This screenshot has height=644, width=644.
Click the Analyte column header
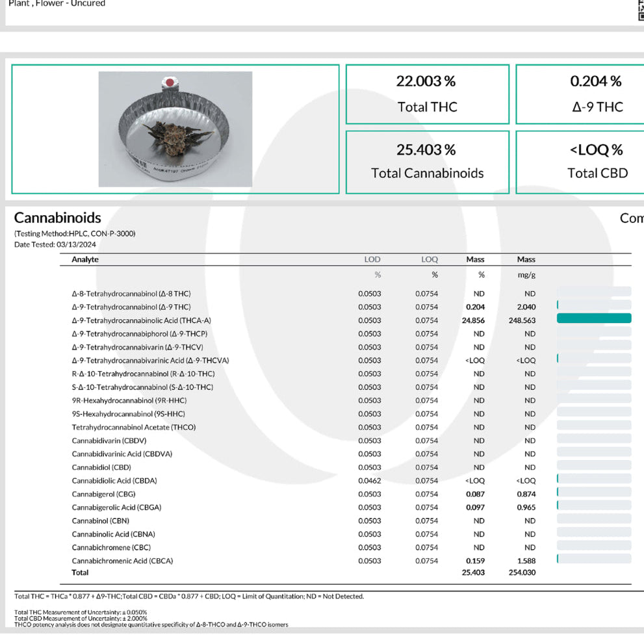pyautogui.click(x=85, y=259)
